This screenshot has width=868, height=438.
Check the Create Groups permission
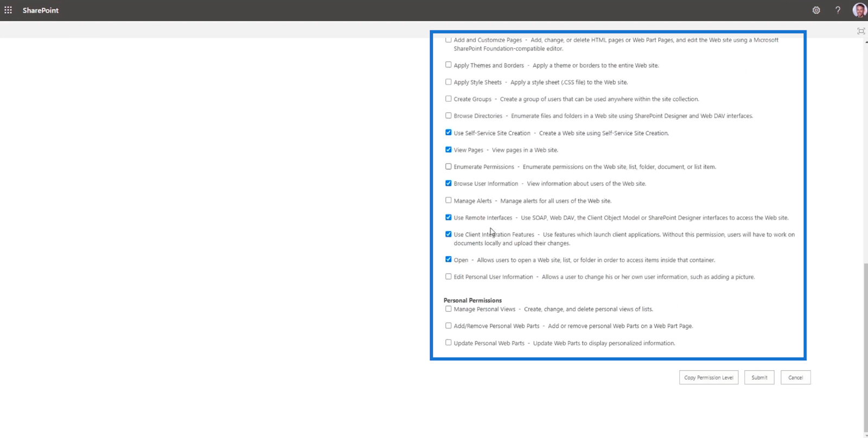click(448, 99)
